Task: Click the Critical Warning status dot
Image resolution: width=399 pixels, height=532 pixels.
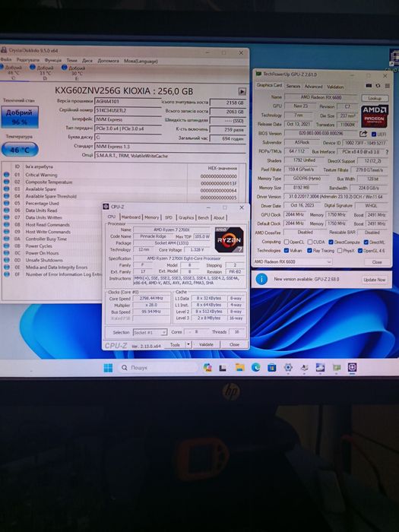Action: (x=6, y=175)
